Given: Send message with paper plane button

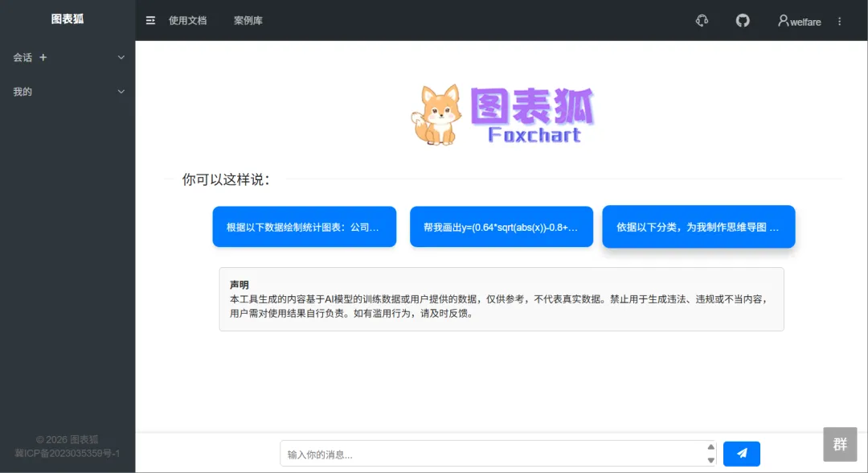Looking at the screenshot, I should (x=741, y=454).
